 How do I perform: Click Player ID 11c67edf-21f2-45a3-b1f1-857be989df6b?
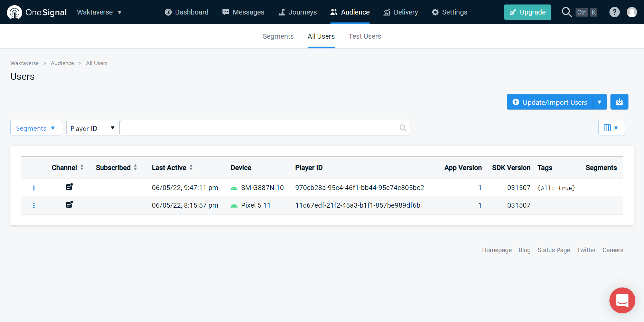(x=358, y=205)
